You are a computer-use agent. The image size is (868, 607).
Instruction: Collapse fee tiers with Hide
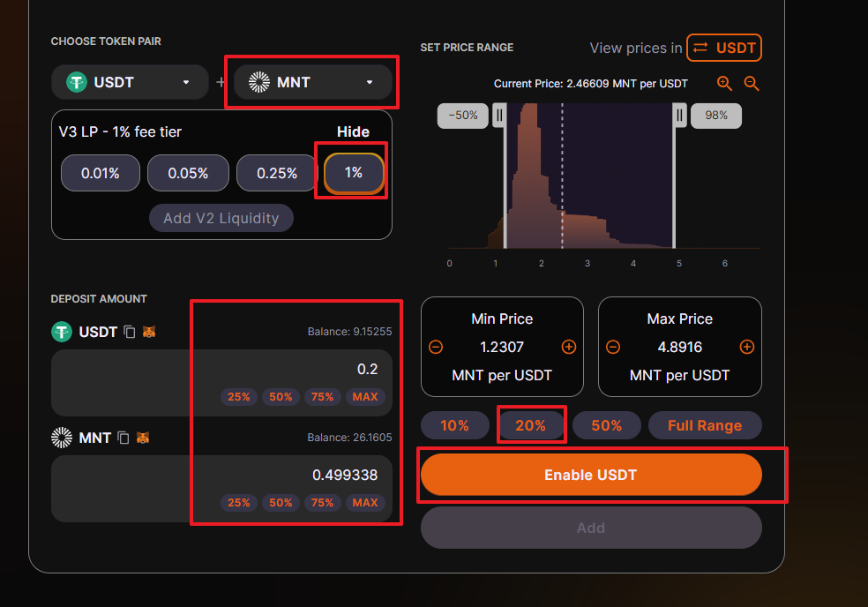tap(353, 131)
